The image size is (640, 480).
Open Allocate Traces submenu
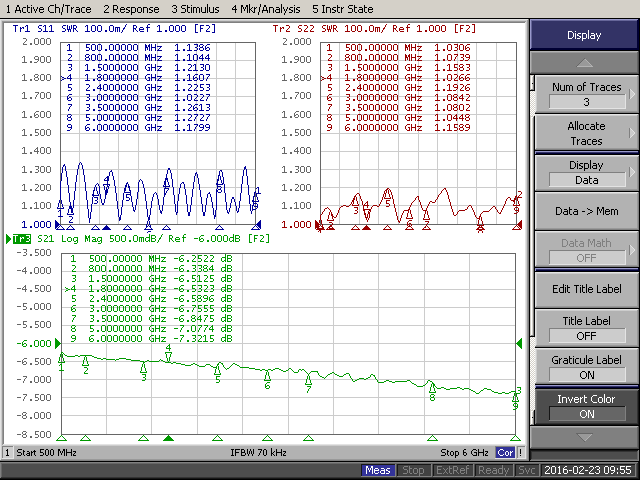point(586,133)
